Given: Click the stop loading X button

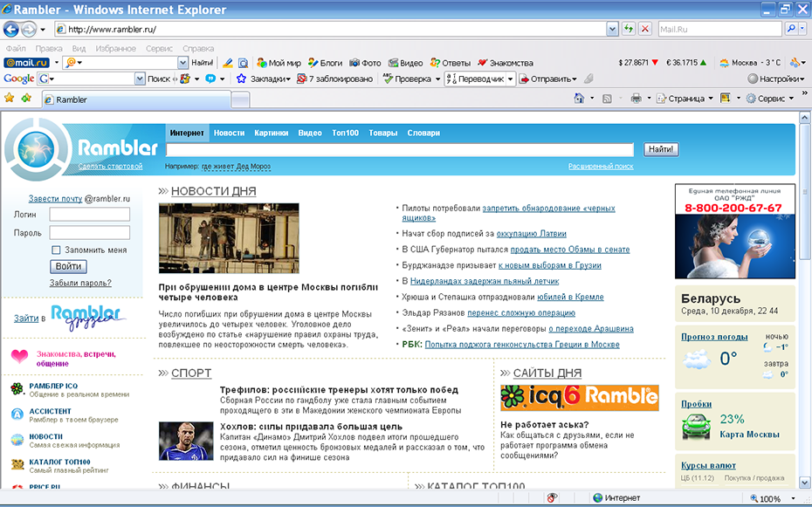Looking at the screenshot, I should click(645, 29).
